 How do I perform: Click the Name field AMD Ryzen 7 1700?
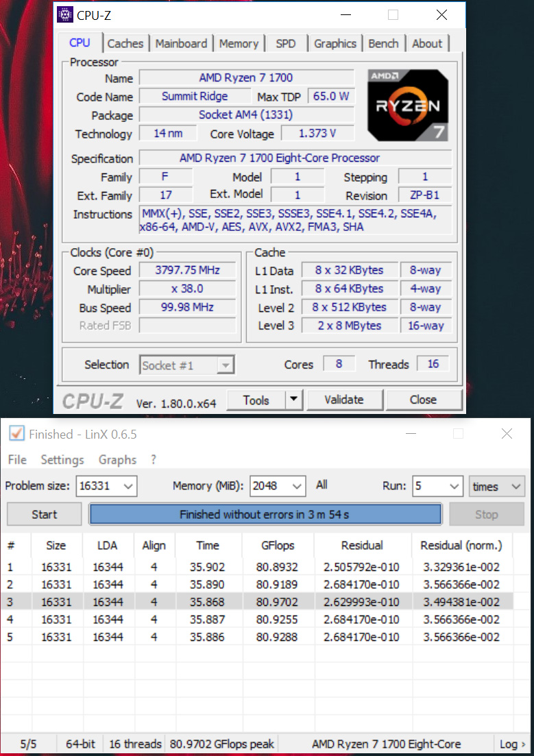pos(247,77)
